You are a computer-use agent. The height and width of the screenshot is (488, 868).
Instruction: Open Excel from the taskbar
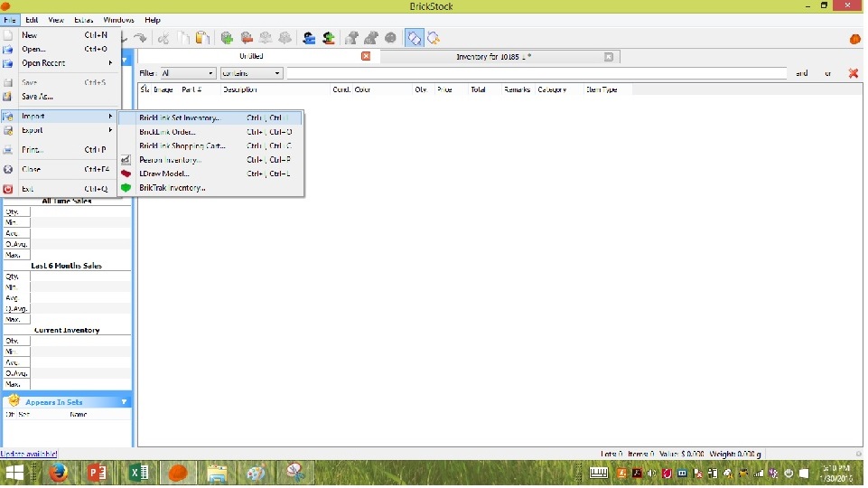pos(139,473)
